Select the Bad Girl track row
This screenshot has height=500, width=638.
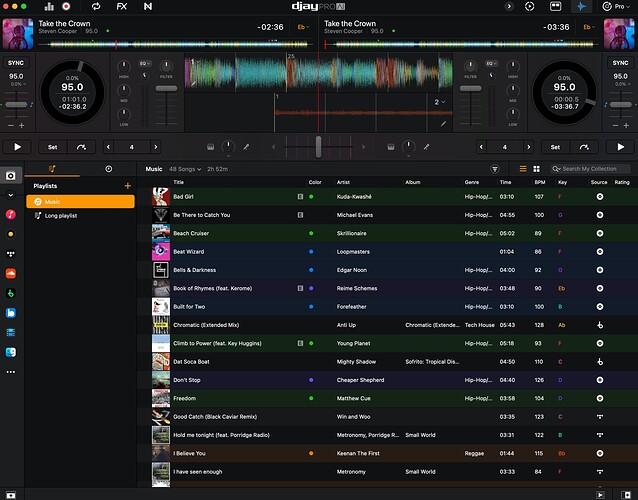pos(389,197)
